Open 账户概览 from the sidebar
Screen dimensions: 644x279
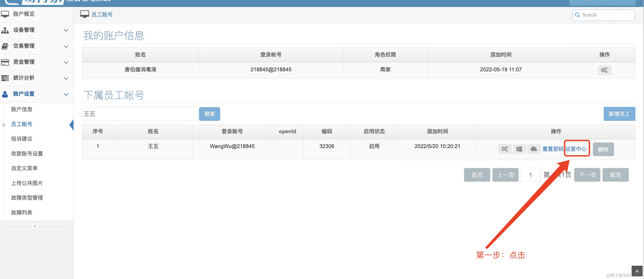(x=24, y=14)
